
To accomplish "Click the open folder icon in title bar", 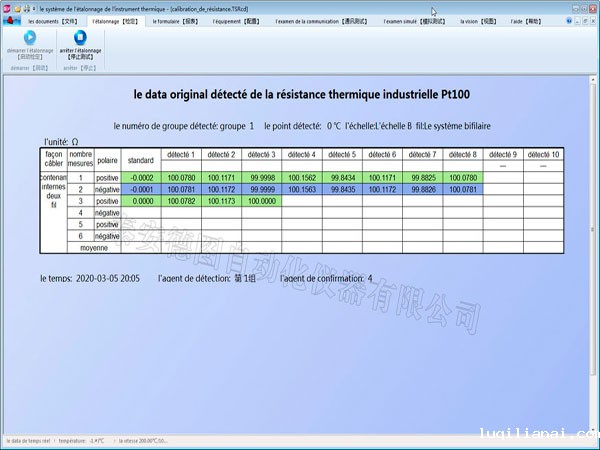I will click(x=17, y=9).
